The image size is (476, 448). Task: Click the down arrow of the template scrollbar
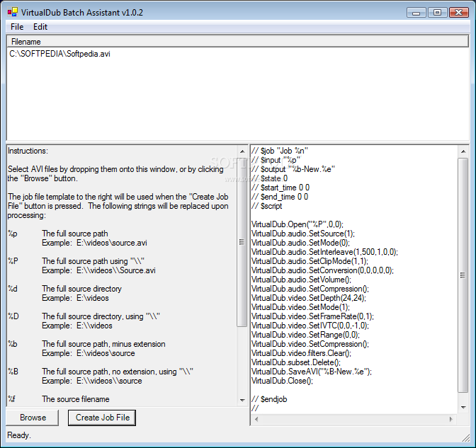pos(463,408)
